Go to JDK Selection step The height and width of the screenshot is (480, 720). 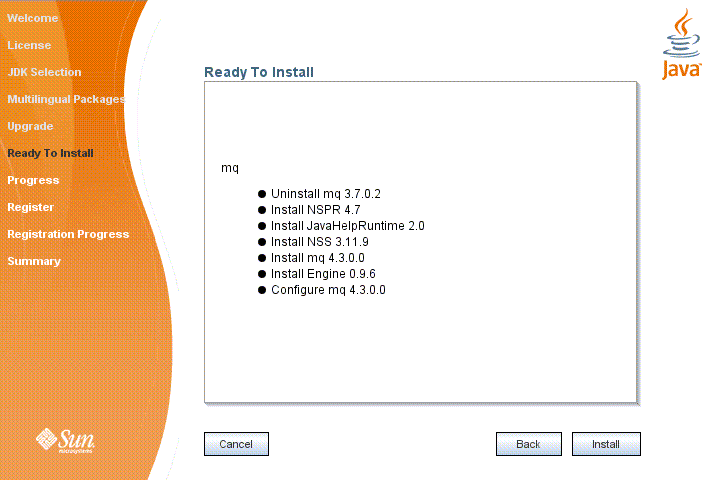(44, 72)
